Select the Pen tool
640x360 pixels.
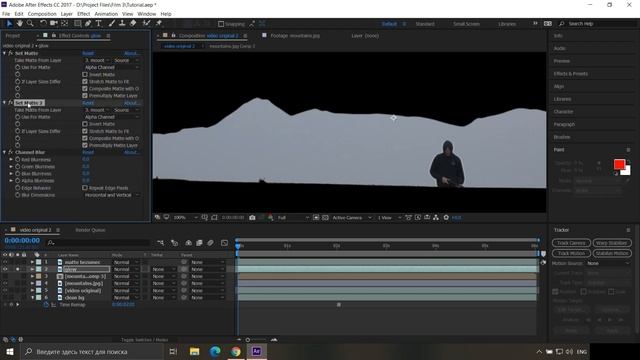tap(88, 24)
